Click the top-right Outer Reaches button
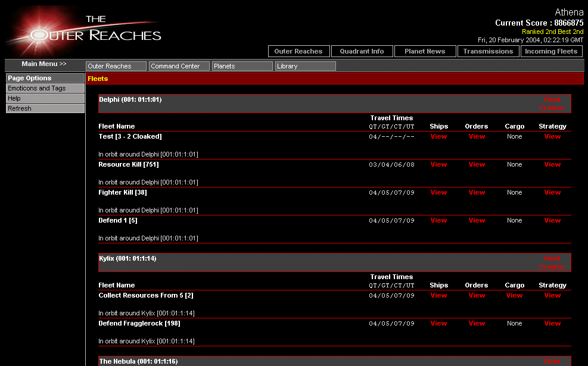588x366 pixels. click(298, 51)
